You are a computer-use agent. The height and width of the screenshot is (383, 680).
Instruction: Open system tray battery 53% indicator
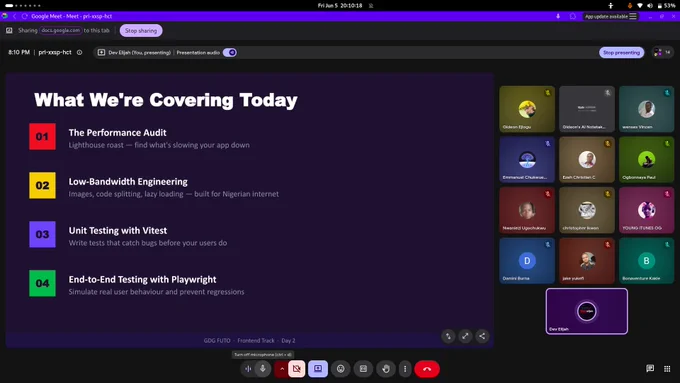[667, 6]
